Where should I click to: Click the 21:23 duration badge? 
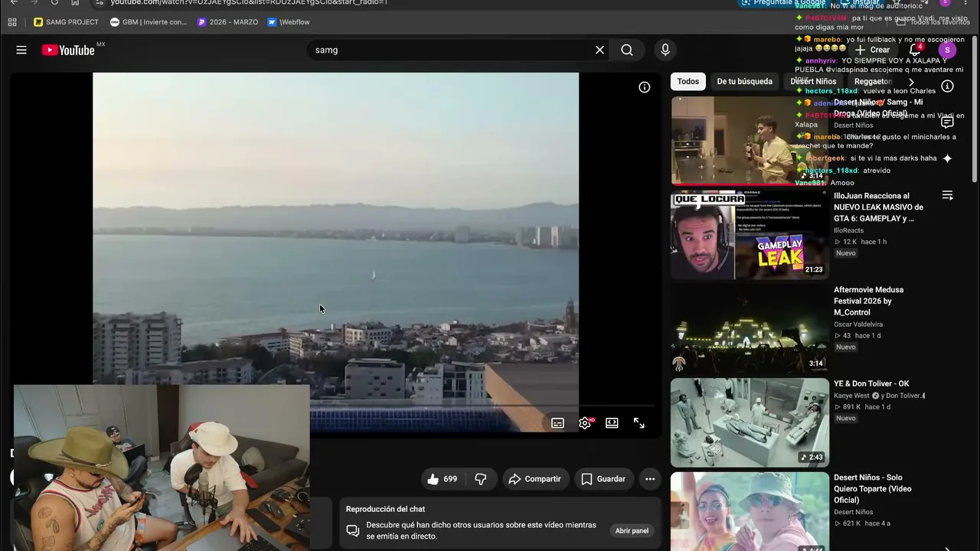pos(814,269)
